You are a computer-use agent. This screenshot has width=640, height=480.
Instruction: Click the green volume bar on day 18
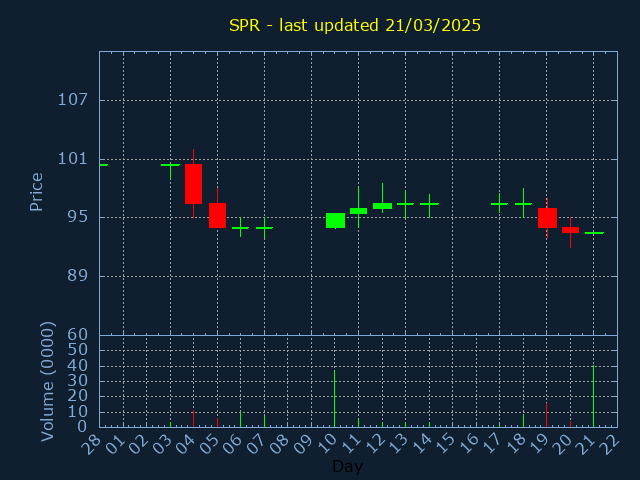(x=523, y=421)
